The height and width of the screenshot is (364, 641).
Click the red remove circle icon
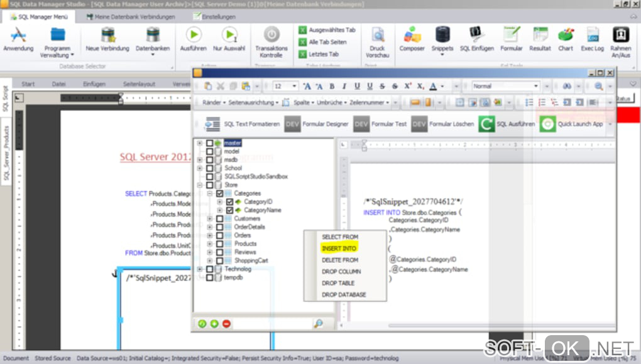226,324
